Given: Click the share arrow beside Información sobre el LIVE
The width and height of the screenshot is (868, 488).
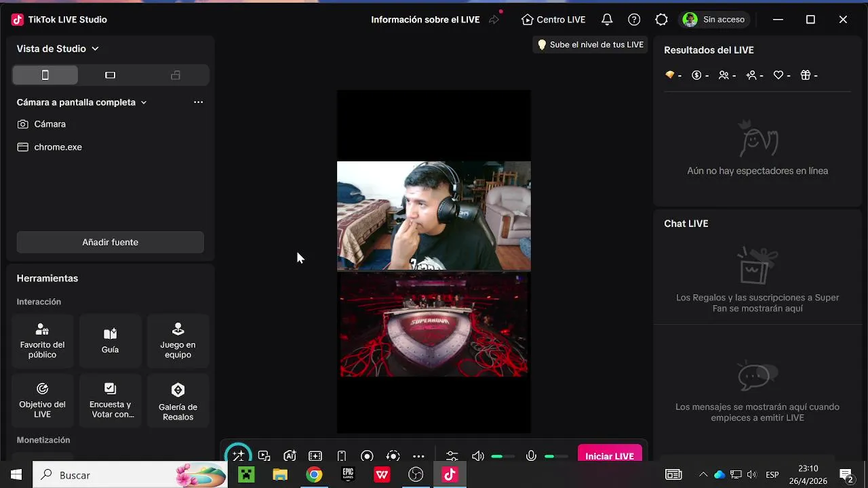Looking at the screenshot, I should pos(494,20).
